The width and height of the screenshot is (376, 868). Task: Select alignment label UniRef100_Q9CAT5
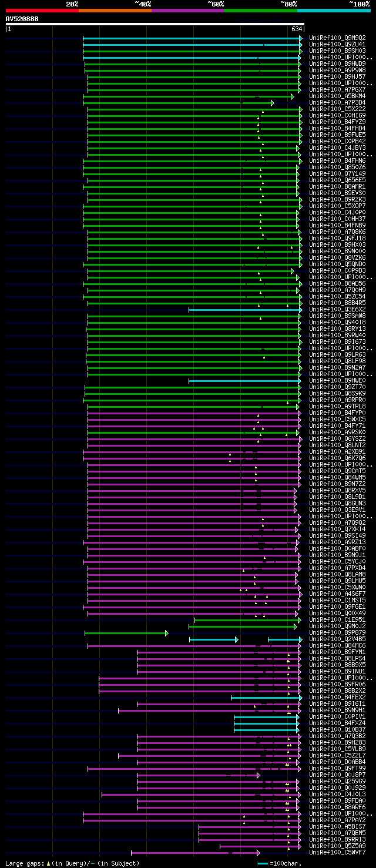pos(337,471)
